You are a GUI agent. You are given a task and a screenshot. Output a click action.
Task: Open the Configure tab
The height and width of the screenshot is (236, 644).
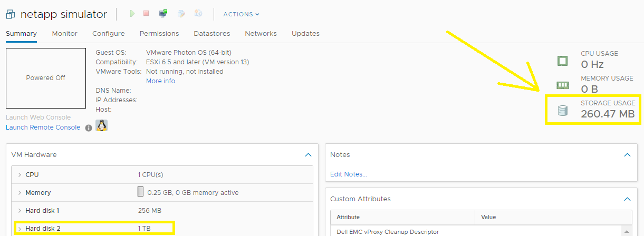108,34
